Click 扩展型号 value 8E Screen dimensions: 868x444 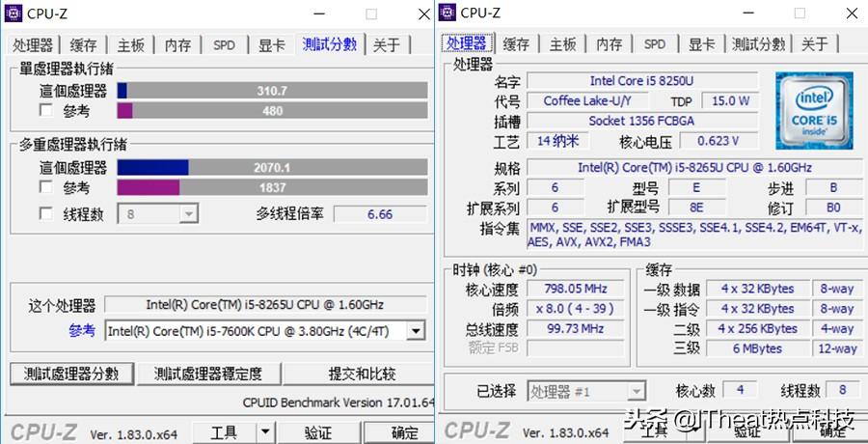tap(696, 208)
